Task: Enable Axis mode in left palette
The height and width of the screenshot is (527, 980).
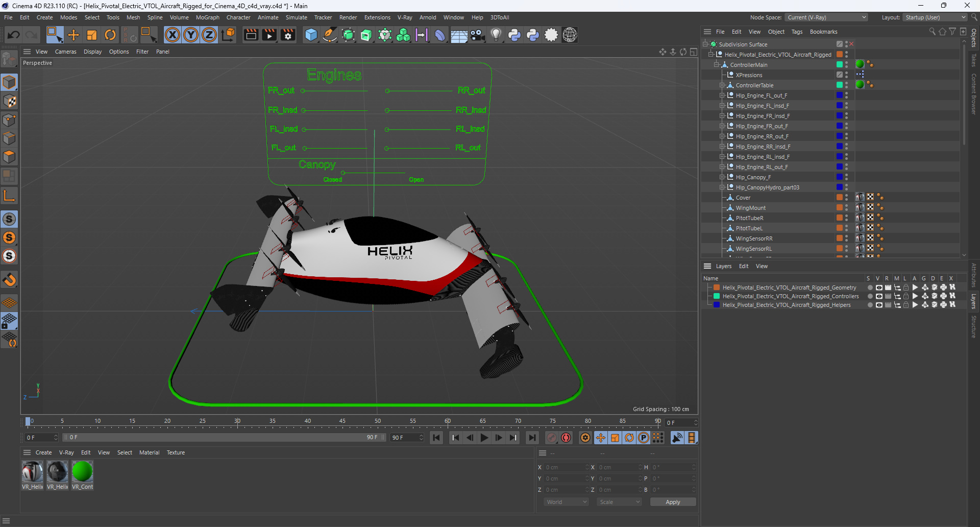Action: [9, 196]
